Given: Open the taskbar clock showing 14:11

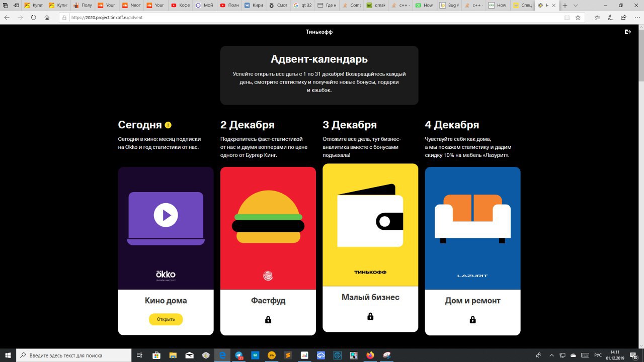Looking at the screenshot, I should 616,355.
